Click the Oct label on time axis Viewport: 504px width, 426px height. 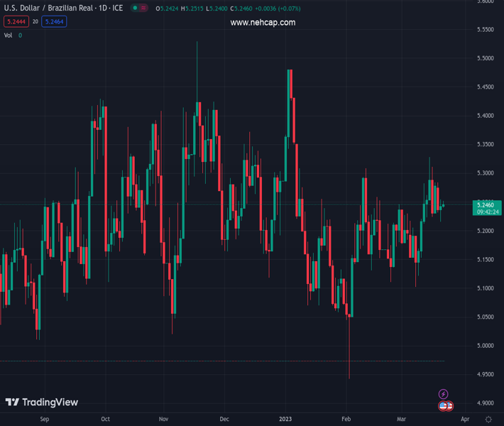[x=105, y=420]
